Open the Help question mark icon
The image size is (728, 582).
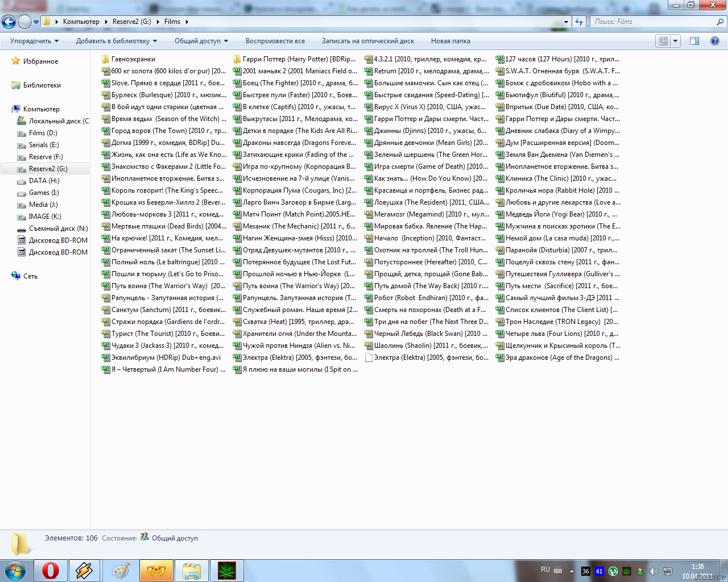[715, 41]
